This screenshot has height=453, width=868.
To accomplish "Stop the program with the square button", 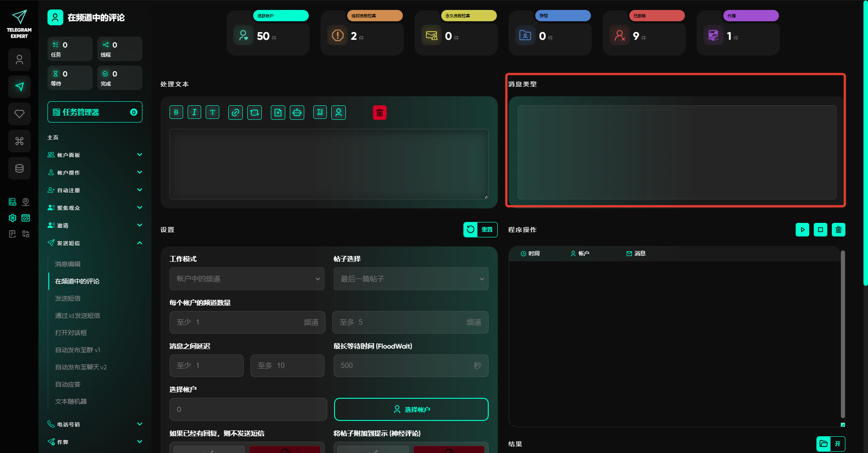I will 821,230.
